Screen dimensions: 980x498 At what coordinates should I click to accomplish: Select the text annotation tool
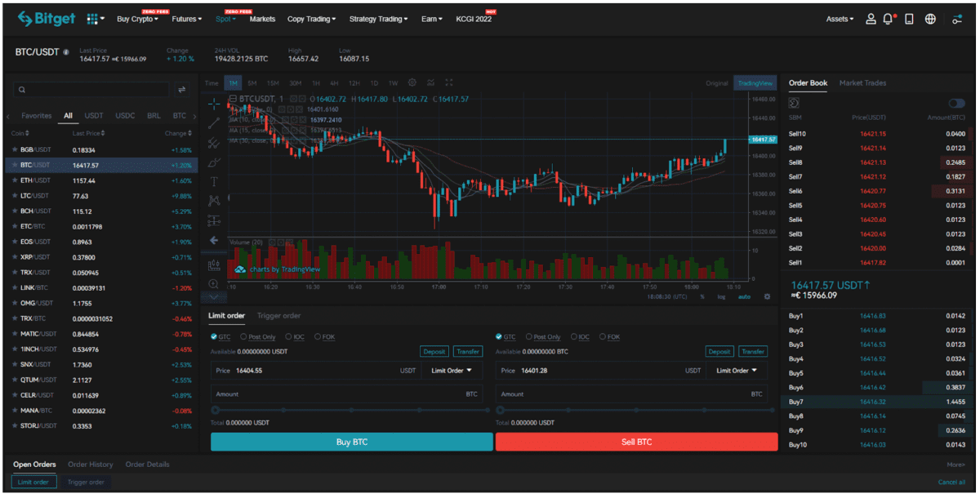coord(214,181)
